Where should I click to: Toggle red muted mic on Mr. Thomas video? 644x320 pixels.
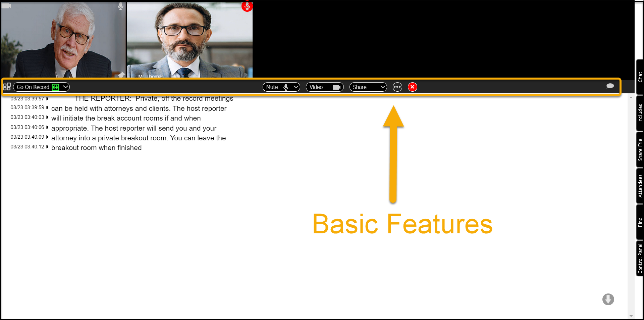[x=247, y=6]
